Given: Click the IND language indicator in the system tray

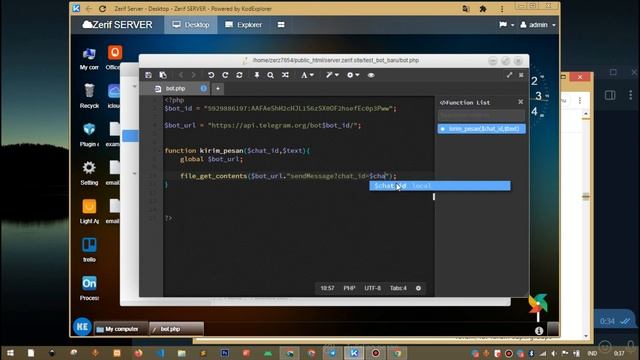Looking at the screenshot, I should click(x=592, y=353).
